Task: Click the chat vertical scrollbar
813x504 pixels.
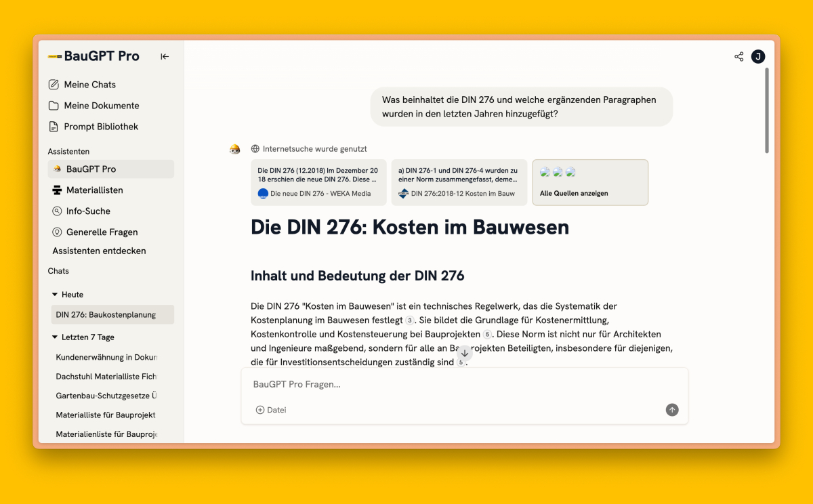Action: pos(767,110)
